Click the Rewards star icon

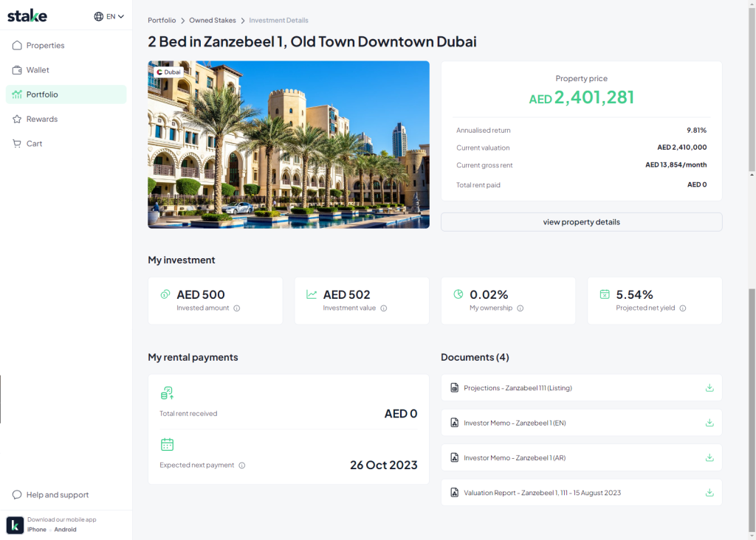tap(17, 119)
